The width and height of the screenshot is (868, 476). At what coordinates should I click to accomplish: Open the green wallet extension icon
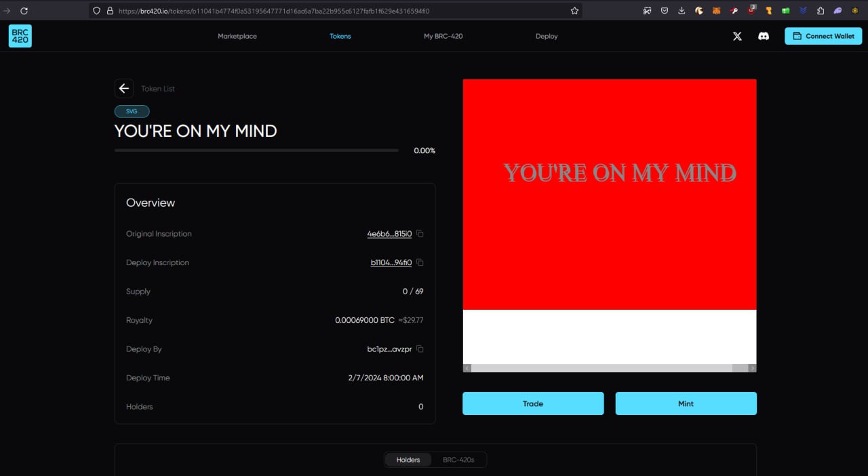(786, 11)
